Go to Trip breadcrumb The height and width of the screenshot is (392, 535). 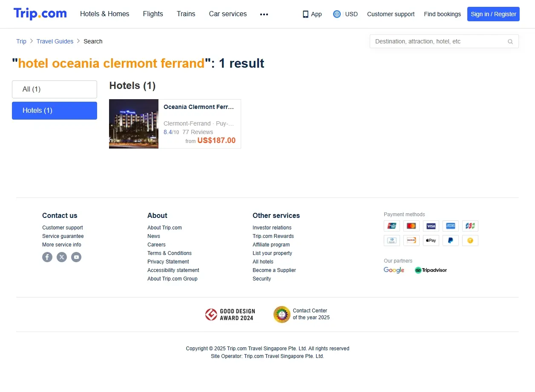pyautogui.click(x=21, y=41)
